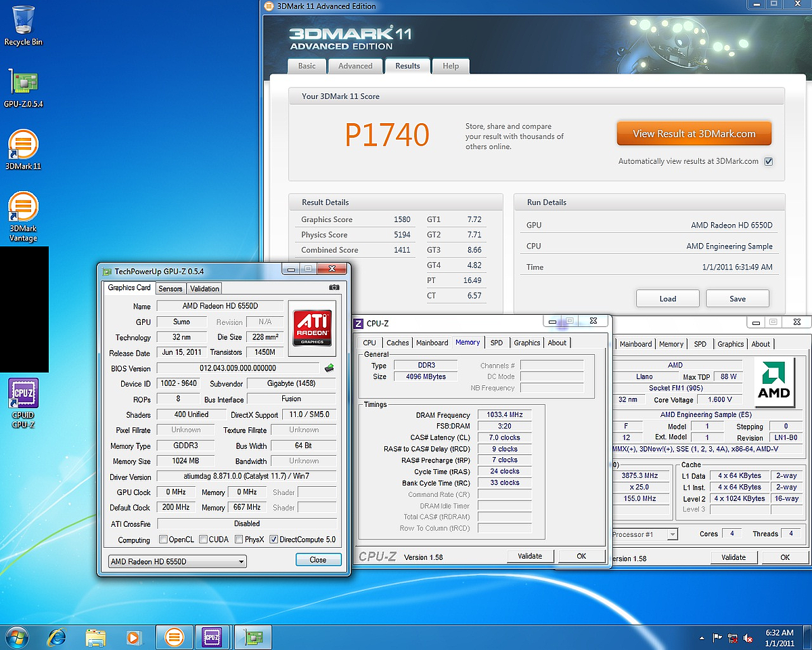Open the Windows Start menu
The image size is (812, 650).
[16, 637]
